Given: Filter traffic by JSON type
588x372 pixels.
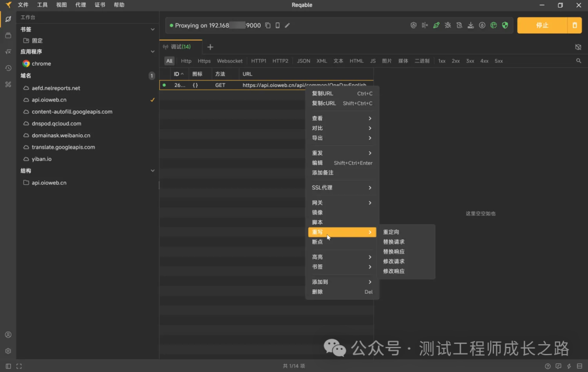Looking at the screenshot, I should 303,61.
